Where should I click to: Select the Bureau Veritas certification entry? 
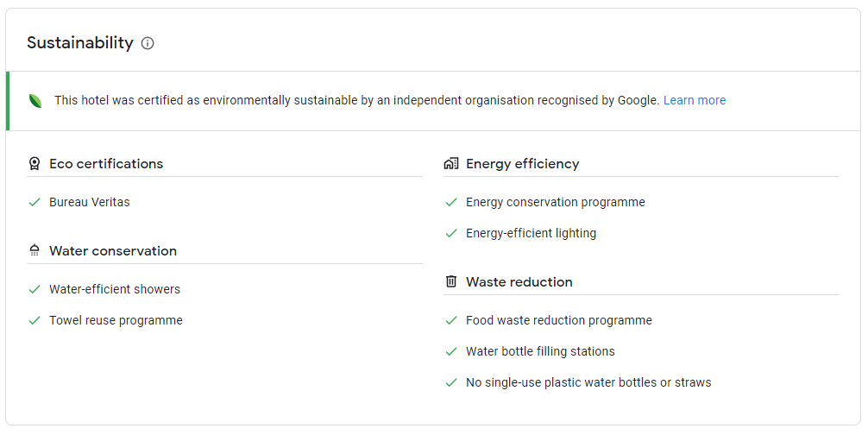[x=90, y=203]
